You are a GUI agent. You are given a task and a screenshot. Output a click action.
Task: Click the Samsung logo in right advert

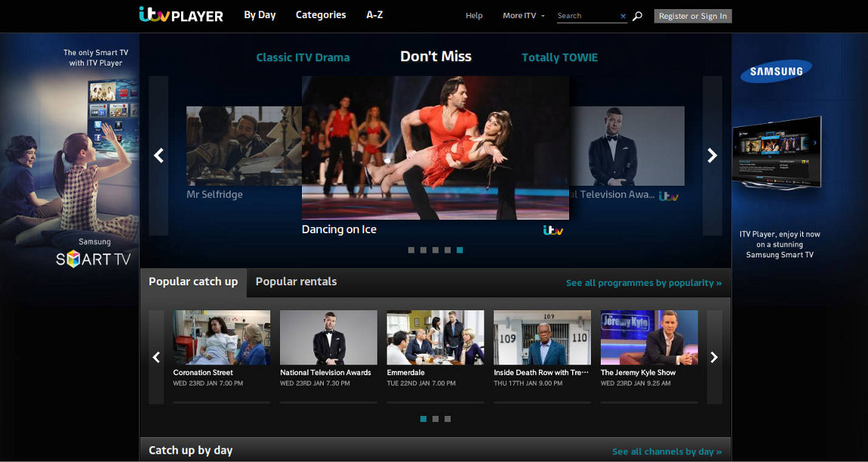(776, 72)
